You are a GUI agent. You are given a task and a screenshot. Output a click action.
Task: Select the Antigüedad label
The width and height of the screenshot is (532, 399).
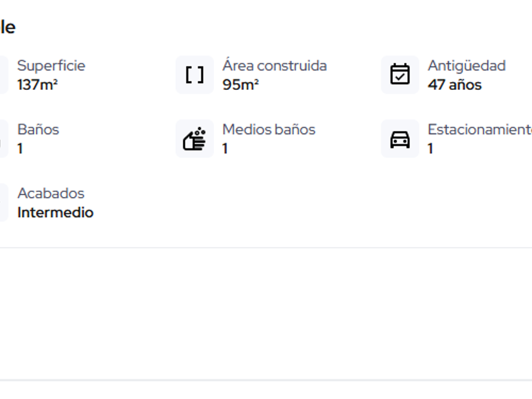466,66
